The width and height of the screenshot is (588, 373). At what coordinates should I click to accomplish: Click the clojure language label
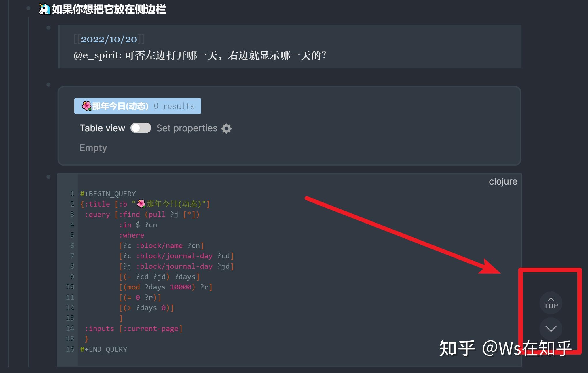pyautogui.click(x=503, y=181)
